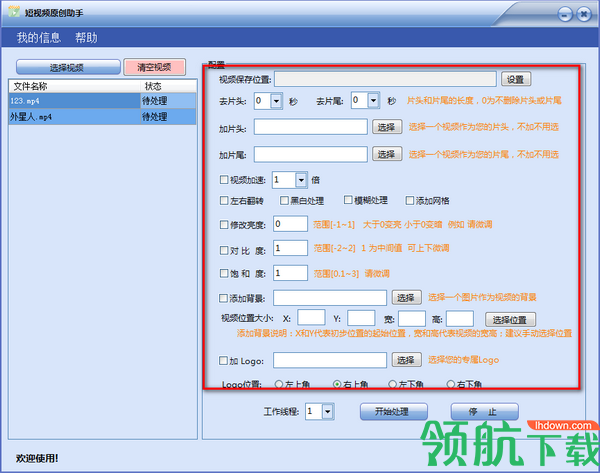Enable the 饱和度 checkbox
The height and width of the screenshot is (473, 600).
pyautogui.click(x=224, y=273)
